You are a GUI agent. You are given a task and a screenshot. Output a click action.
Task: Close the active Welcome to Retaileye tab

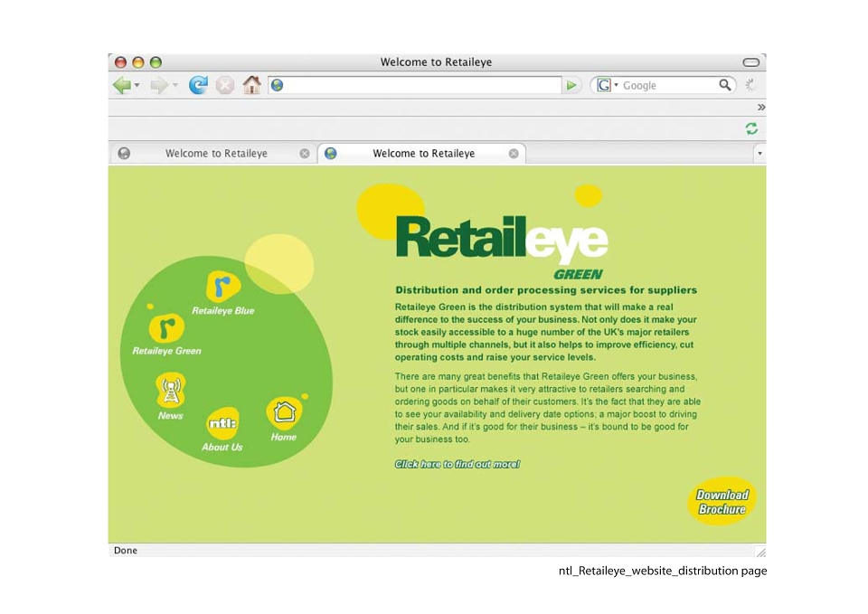point(514,154)
